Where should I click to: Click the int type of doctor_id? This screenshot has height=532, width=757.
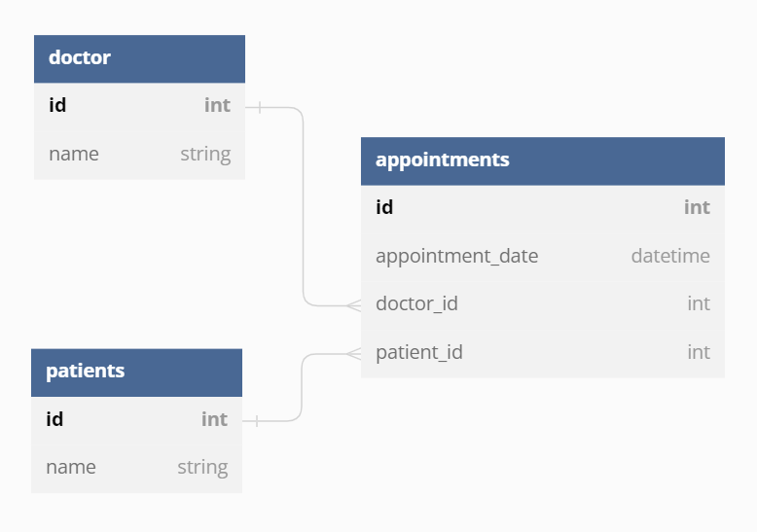(x=698, y=303)
